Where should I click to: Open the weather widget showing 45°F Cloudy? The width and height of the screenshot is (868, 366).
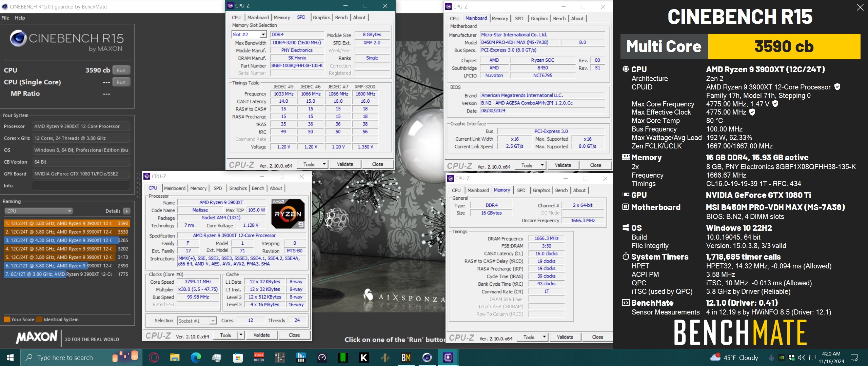click(734, 358)
